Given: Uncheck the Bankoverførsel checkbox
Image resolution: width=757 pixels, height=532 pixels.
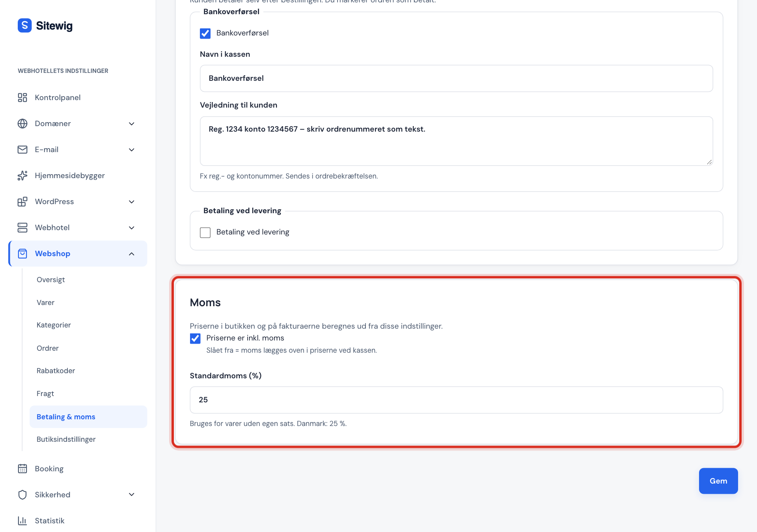Looking at the screenshot, I should pos(205,33).
